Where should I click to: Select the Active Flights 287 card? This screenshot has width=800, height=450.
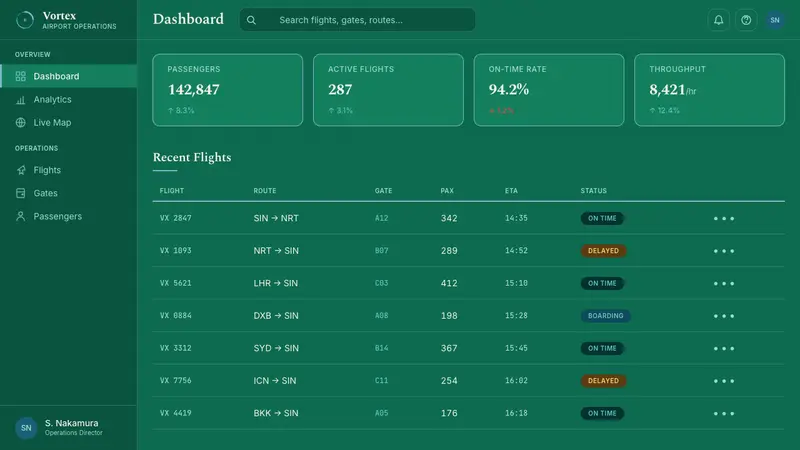(x=388, y=90)
